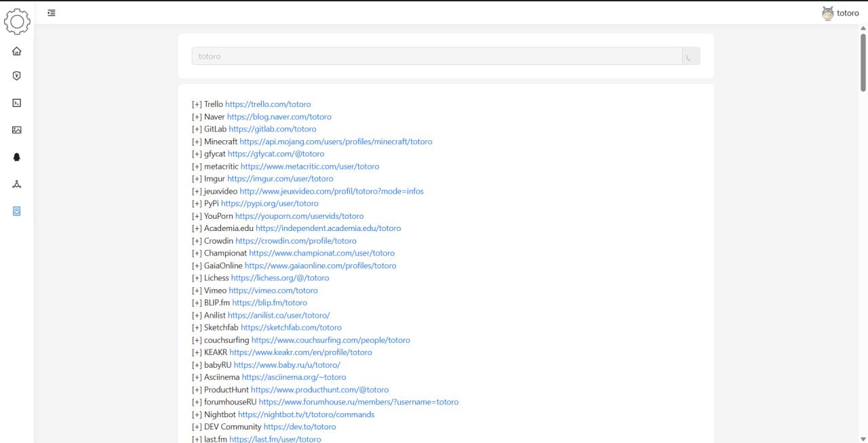Screen dimensions: 868x443
Task: Select the 'GaiaOnline' site name text
Action: coord(223,266)
